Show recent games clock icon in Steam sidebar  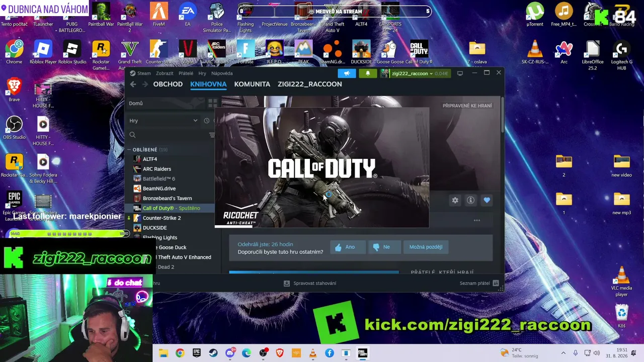(x=206, y=121)
